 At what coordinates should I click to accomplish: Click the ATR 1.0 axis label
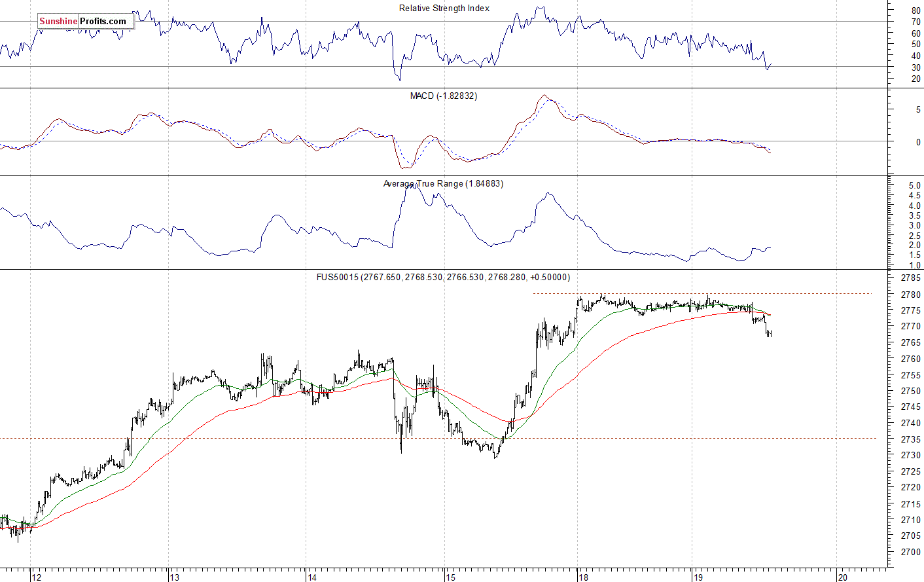pyautogui.click(x=915, y=265)
